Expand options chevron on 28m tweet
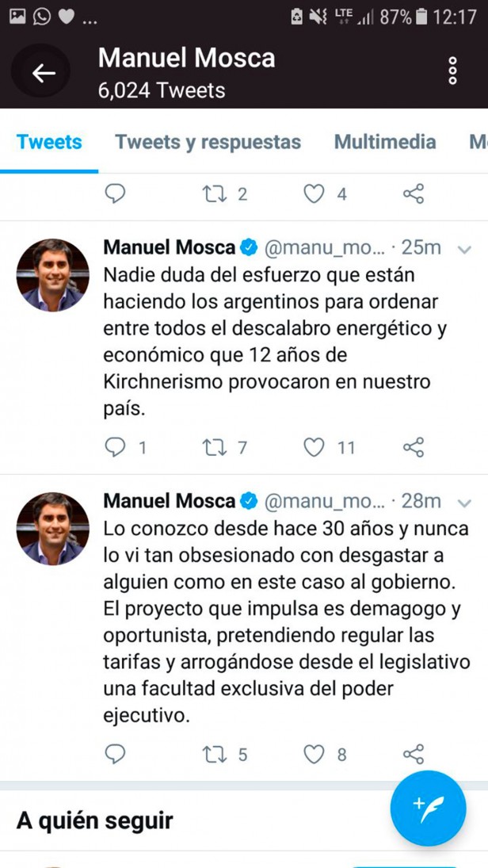488x868 pixels. click(x=464, y=503)
